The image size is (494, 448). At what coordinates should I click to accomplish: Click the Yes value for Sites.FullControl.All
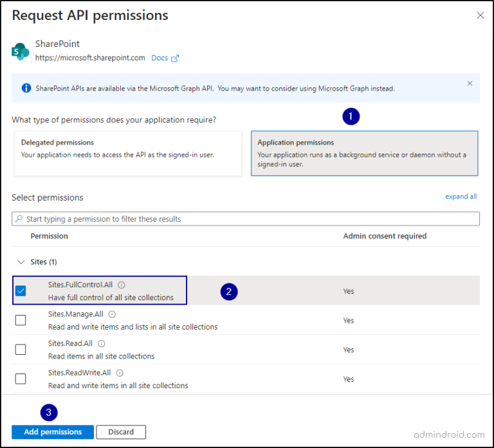(x=349, y=291)
